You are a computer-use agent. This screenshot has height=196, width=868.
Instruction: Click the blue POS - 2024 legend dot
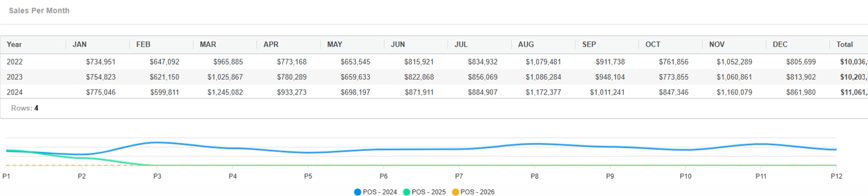point(357,192)
